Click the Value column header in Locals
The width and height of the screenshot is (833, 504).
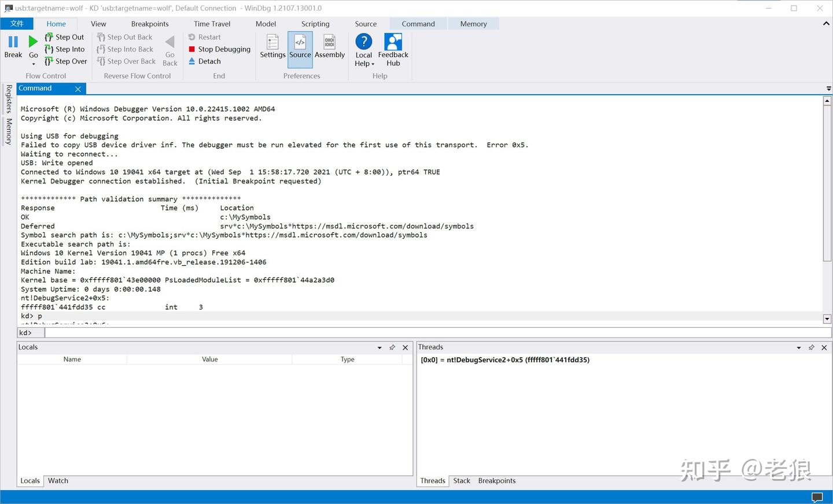209,360
